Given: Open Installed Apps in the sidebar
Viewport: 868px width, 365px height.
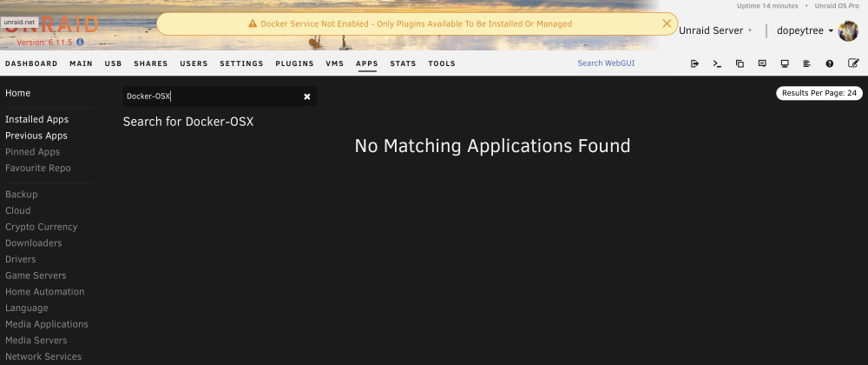Looking at the screenshot, I should (37, 119).
